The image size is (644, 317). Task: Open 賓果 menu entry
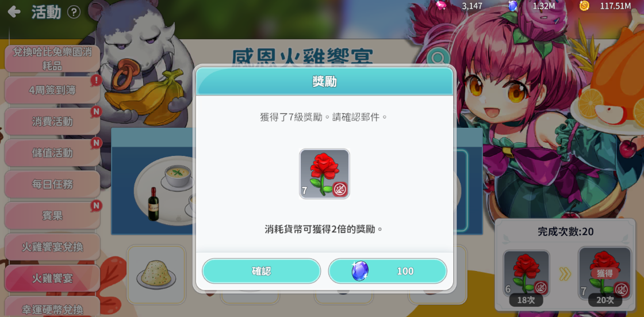(x=52, y=215)
